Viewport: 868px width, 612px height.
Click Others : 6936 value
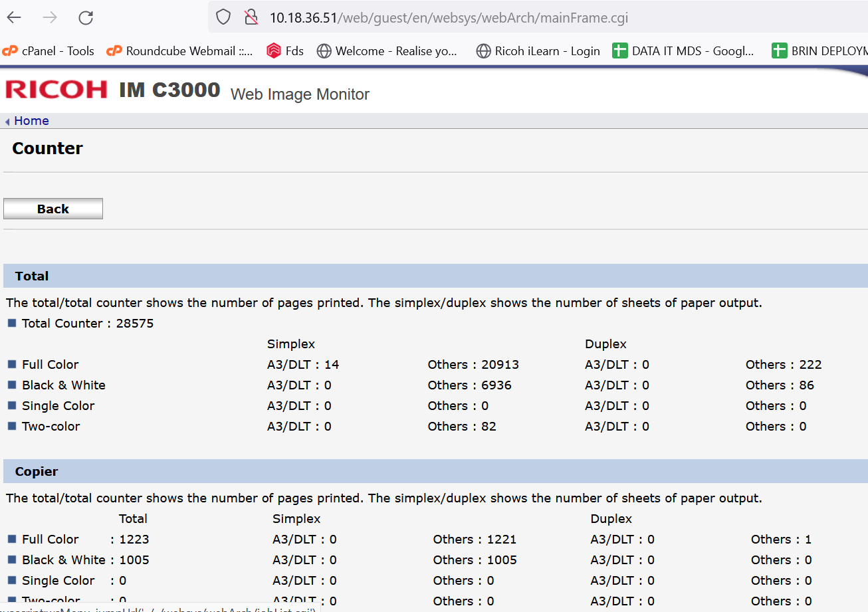coord(469,385)
